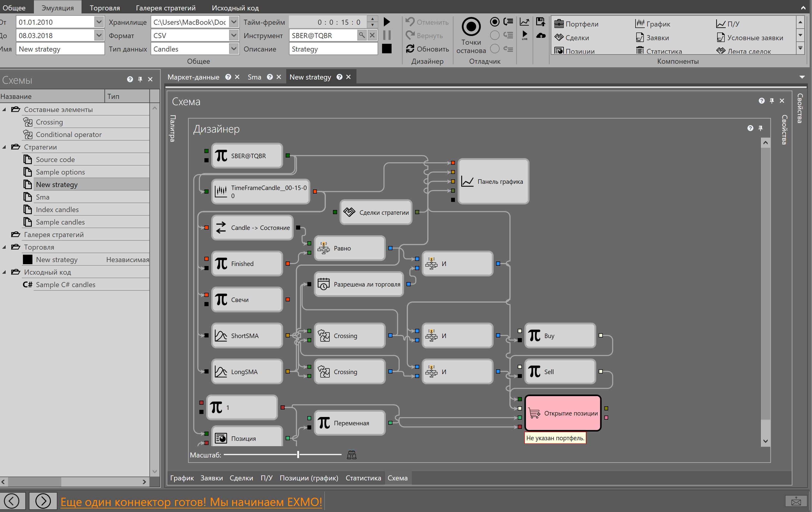Stop emulation with the black square button
This screenshot has width=812, height=512.
pyautogui.click(x=387, y=49)
